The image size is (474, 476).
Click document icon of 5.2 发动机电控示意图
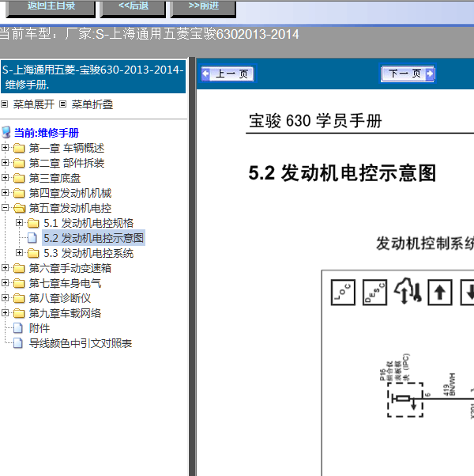pyautogui.click(x=32, y=238)
